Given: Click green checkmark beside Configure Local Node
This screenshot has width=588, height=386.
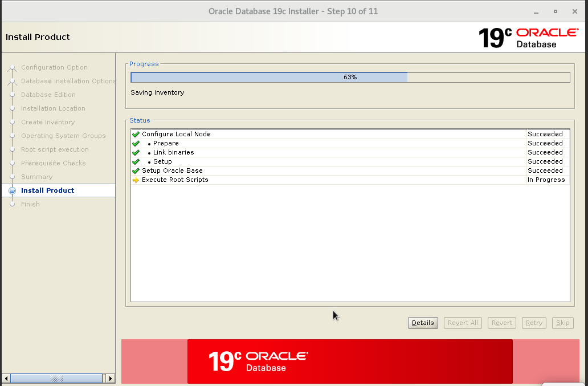Looking at the screenshot, I should coord(136,135).
